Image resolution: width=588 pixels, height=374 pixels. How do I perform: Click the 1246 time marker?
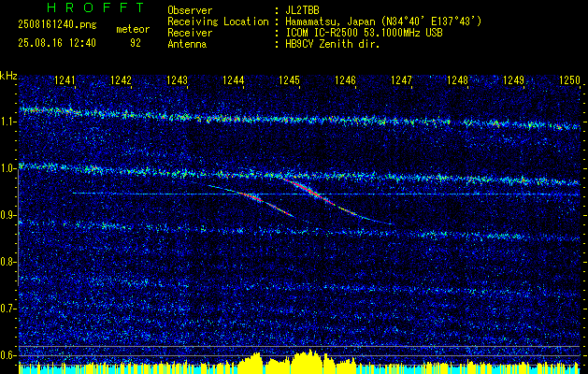[x=345, y=80]
